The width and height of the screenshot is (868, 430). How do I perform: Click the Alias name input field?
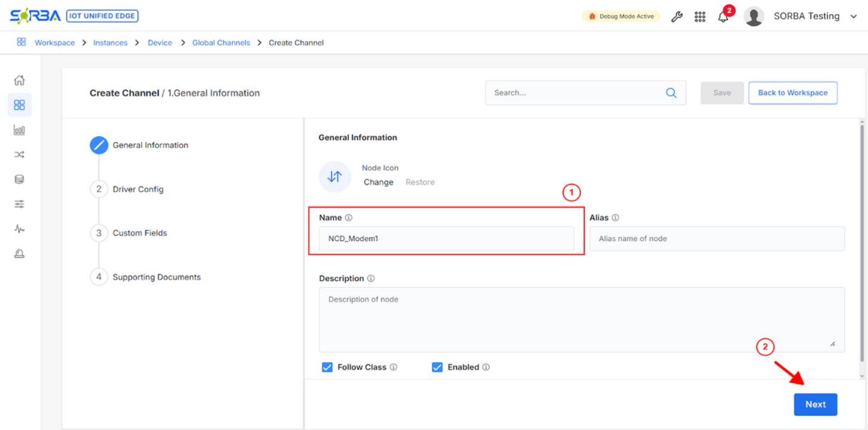717,238
